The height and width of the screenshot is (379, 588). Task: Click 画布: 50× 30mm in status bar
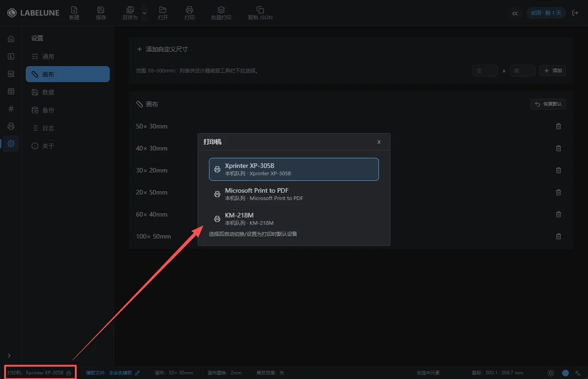174,373
